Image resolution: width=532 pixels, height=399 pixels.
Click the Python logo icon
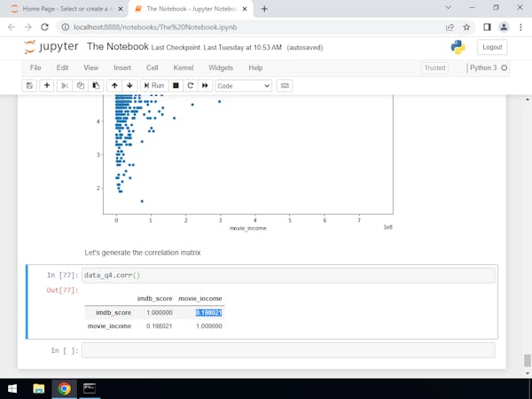click(x=458, y=47)
